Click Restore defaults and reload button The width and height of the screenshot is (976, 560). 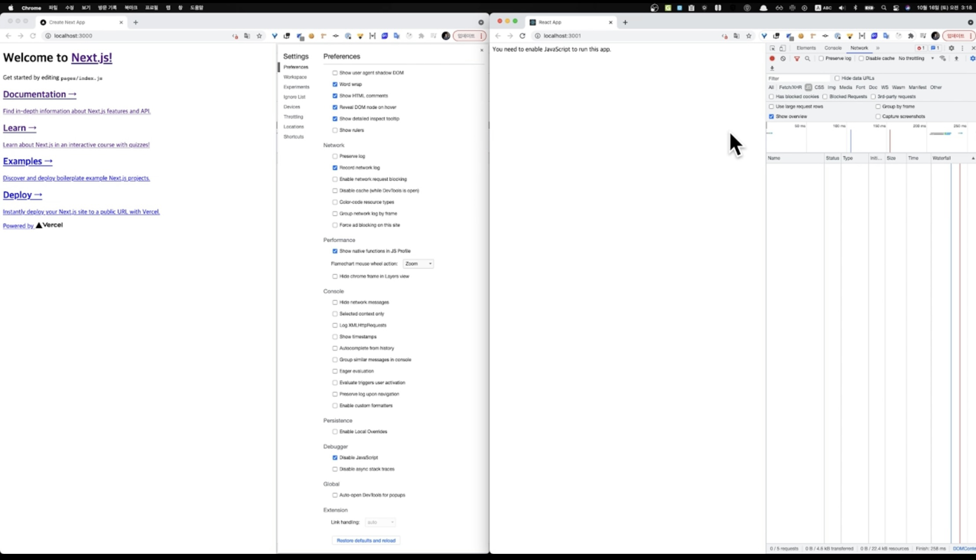click(366, 541)
